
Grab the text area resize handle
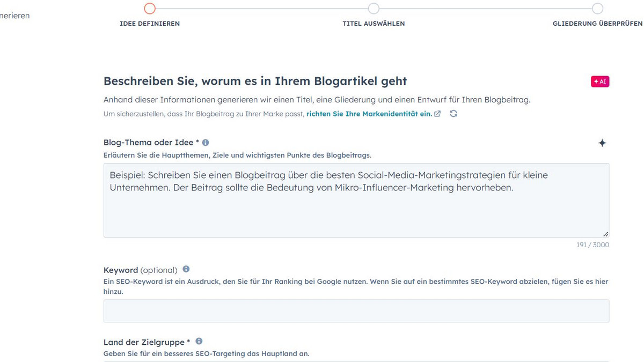(x=606, y=234)
